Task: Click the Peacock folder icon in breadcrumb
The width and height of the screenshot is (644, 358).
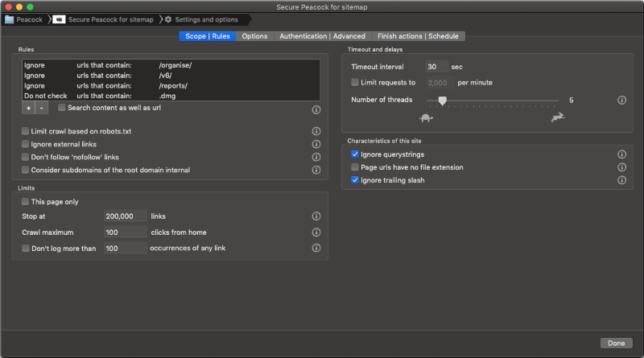Action: pos(9,19)
